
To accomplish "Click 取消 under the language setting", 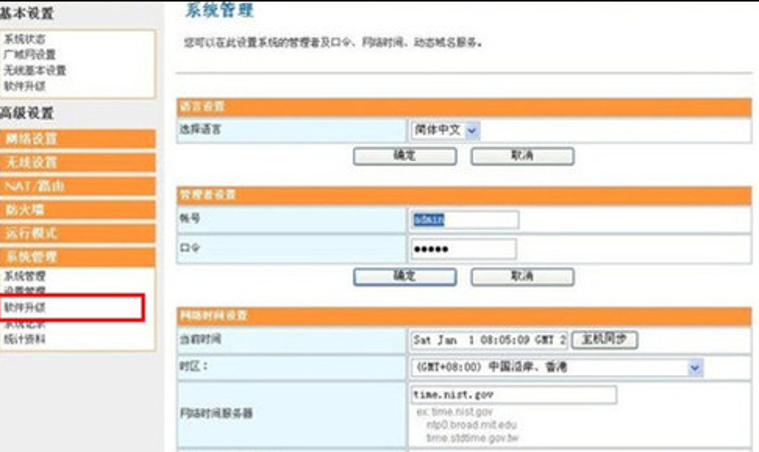I will 522,157.
